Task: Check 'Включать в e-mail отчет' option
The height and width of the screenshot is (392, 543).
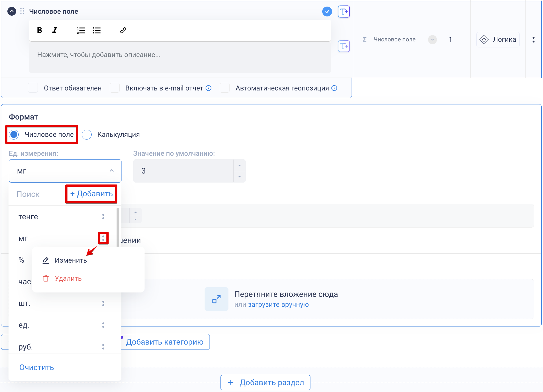Action: coord(114,88)
